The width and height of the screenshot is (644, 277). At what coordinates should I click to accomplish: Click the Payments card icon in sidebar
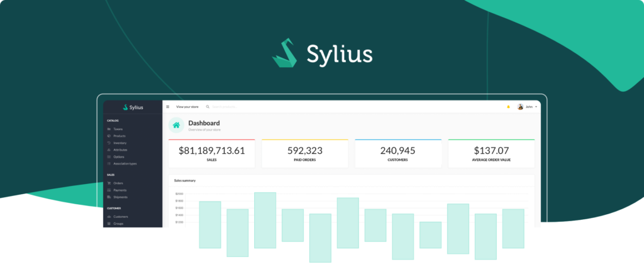point(109,190)
